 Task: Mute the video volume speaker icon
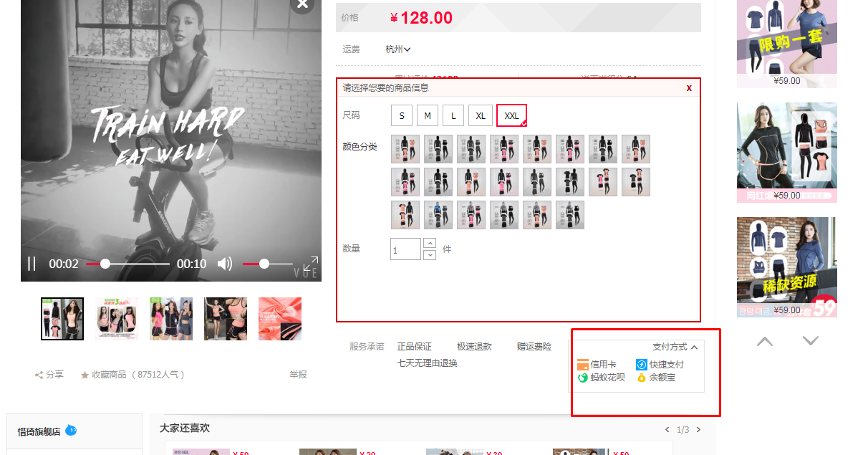[x=225, y=264]
